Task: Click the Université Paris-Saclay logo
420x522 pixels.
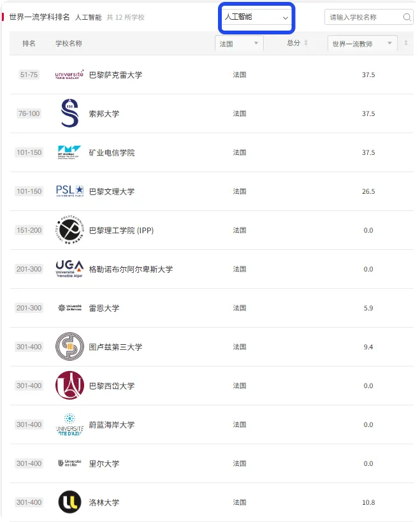Action: click(x=69, y=75)
